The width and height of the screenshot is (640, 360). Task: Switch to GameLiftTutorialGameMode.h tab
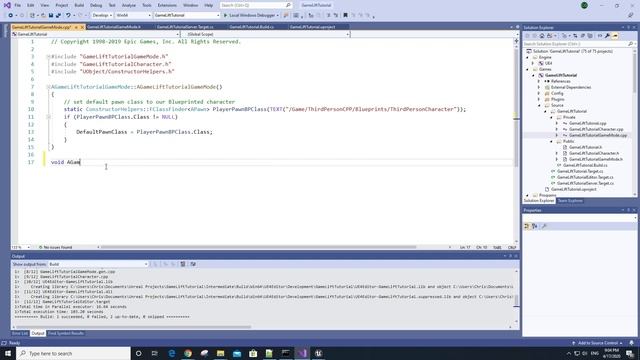click(x=114, y=27)
